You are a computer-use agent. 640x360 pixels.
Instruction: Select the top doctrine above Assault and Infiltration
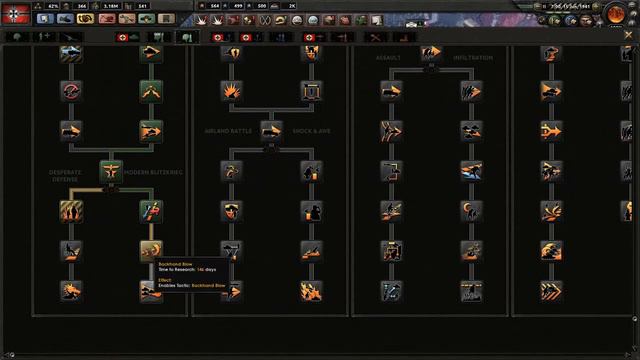pyautogui.click(x=431, y=53)
